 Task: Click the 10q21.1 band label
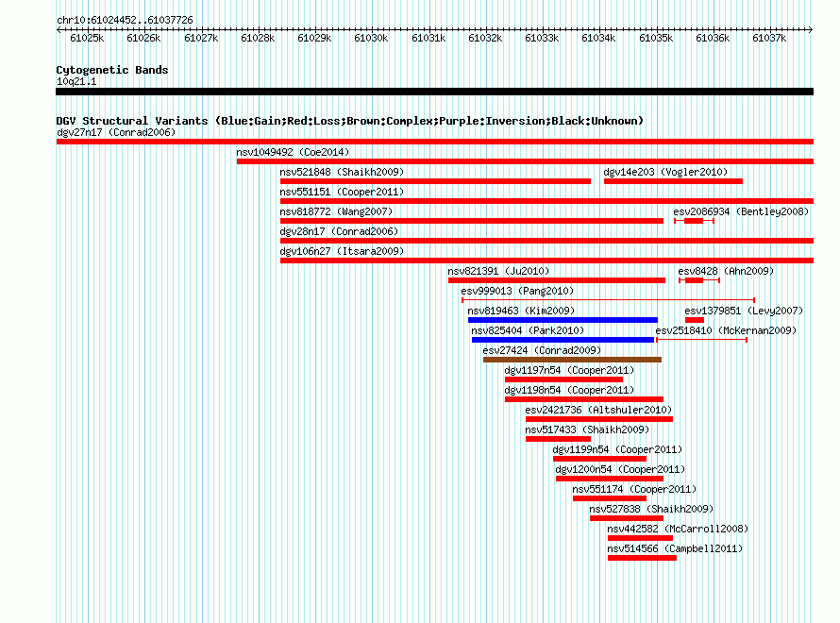pyautogui.click(x=76, y=81)
